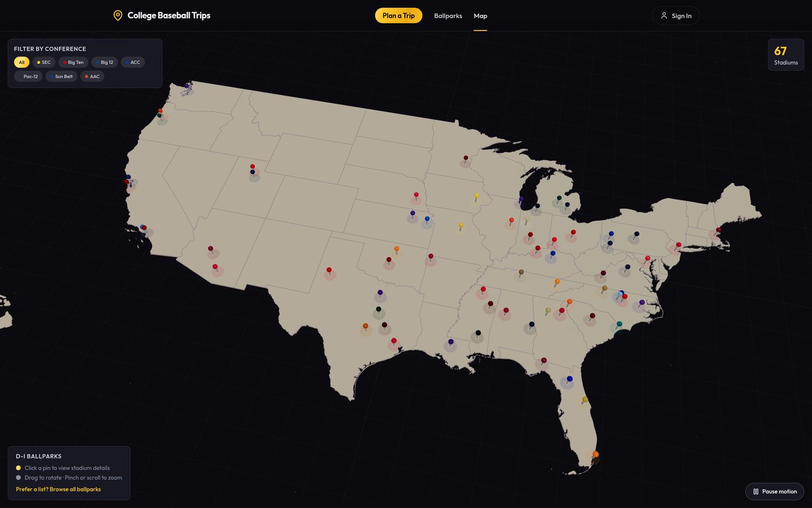Select the orange pin in Oklahoma
Viewport: 812px width, 508px height.
pyautogui.click(x=397, y=249)
